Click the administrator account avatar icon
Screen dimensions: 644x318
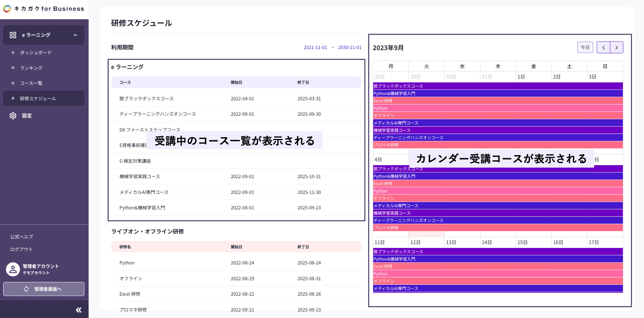coord(13,269)
